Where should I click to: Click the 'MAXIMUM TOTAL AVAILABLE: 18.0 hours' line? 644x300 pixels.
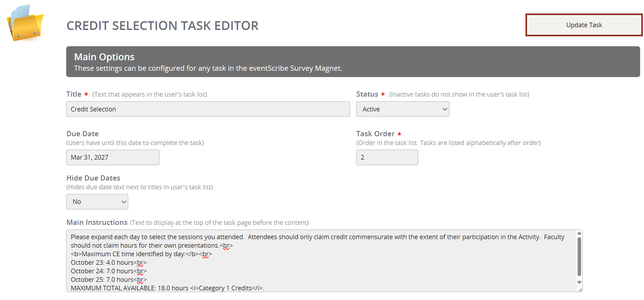click(167, 288)
